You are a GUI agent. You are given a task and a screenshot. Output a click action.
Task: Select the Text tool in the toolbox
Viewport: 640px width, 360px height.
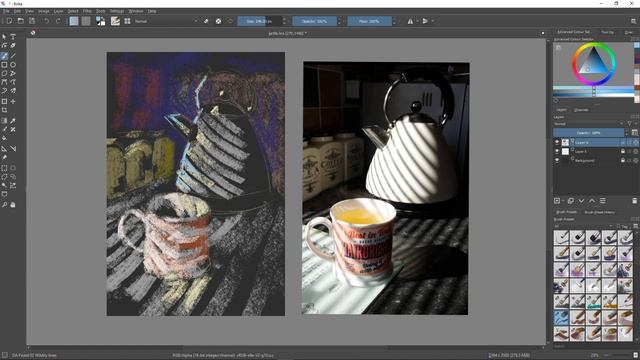[x=13, y=37]
